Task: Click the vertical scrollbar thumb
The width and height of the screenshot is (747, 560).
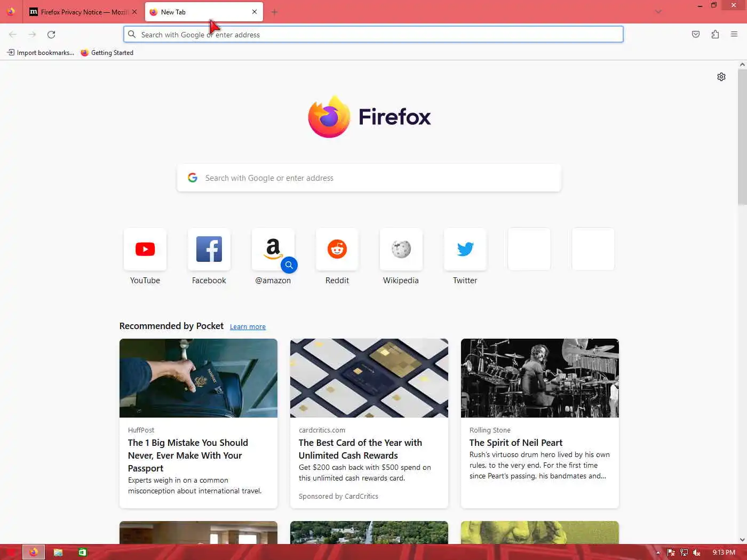Action: [742, 137]
